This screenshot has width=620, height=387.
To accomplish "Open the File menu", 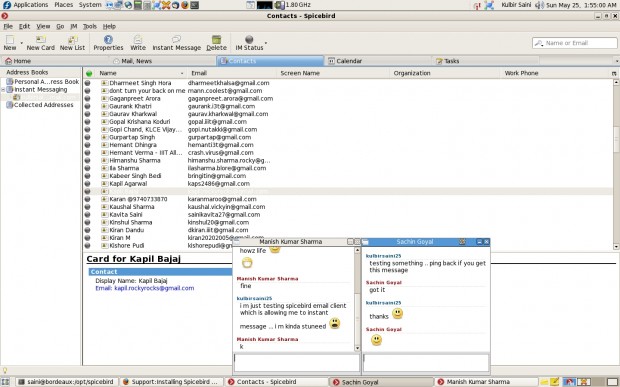I will coord(8,26).
